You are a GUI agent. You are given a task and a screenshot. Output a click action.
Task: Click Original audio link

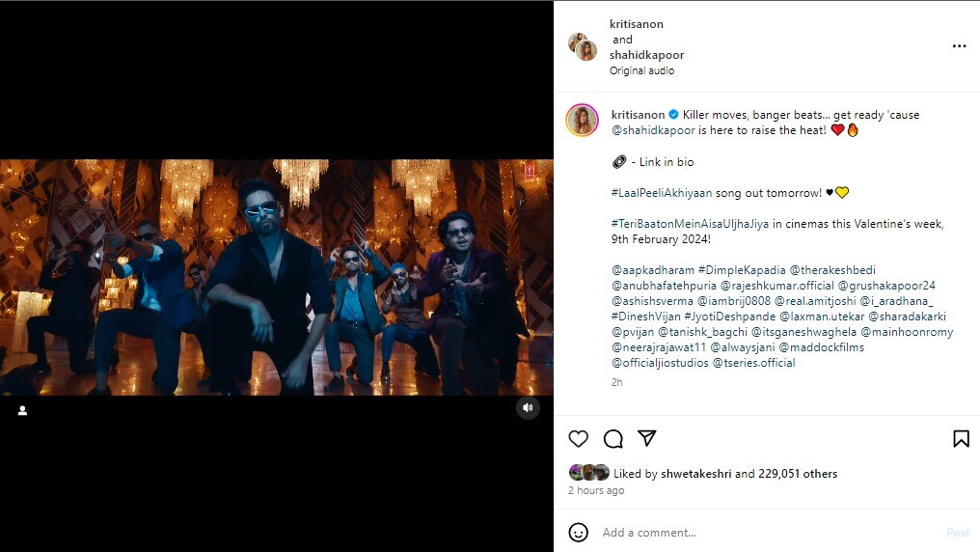click(x=641, y=70)
